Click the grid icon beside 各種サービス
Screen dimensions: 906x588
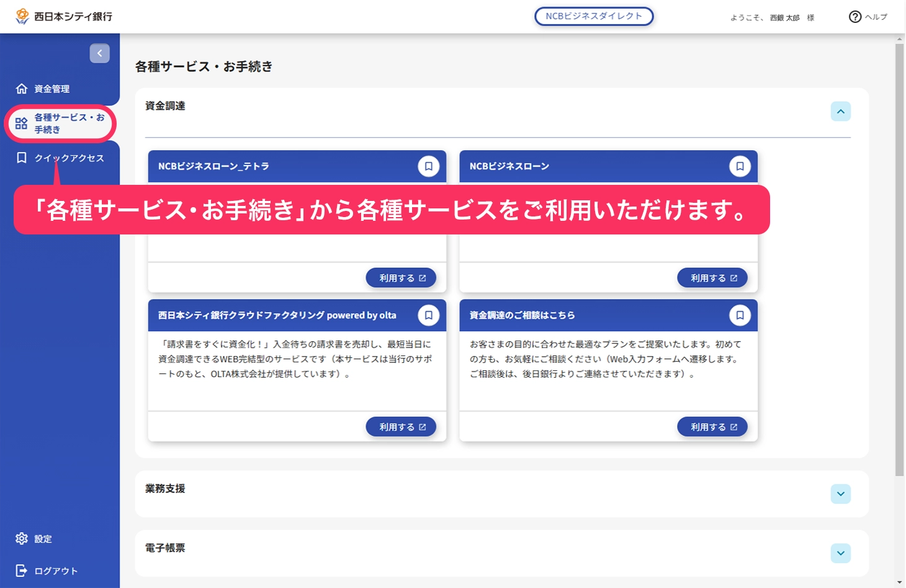[22, 123]
